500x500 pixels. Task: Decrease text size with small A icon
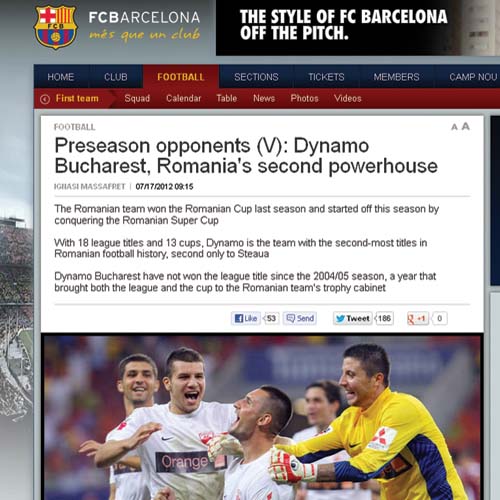coord(454,127)
